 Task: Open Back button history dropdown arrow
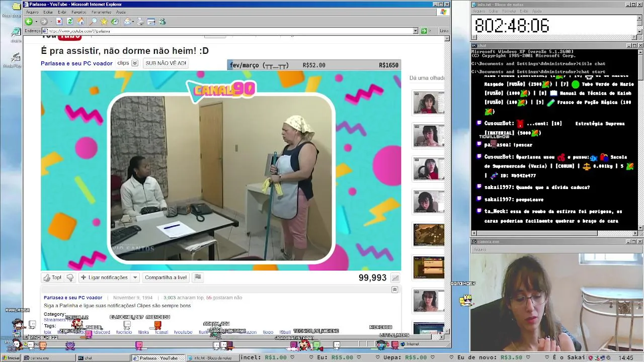pos(36,22)
